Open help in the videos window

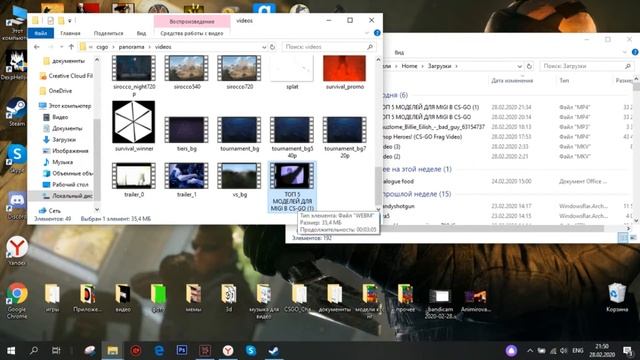[x=377, y=33]
